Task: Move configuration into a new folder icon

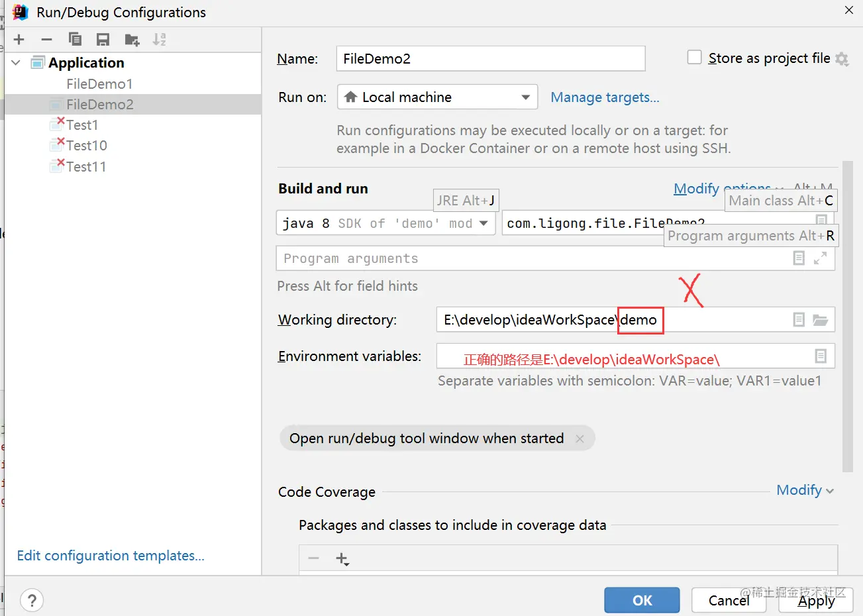Action: click(x=132, y=40)
